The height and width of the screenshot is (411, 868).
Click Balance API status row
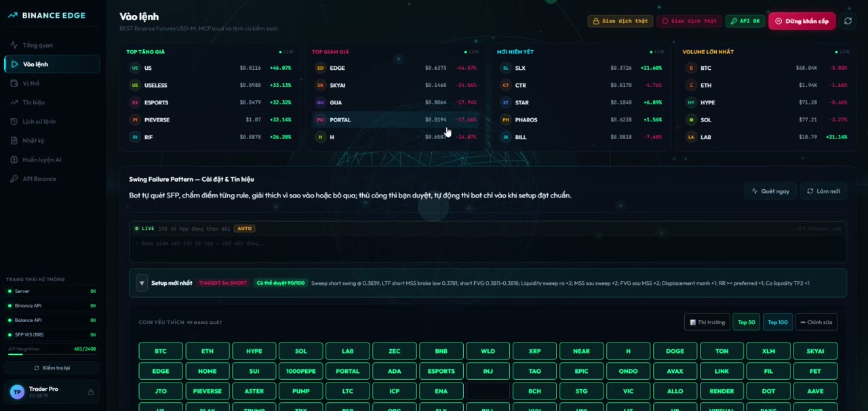pyautogui.click(x=52, y=320)
